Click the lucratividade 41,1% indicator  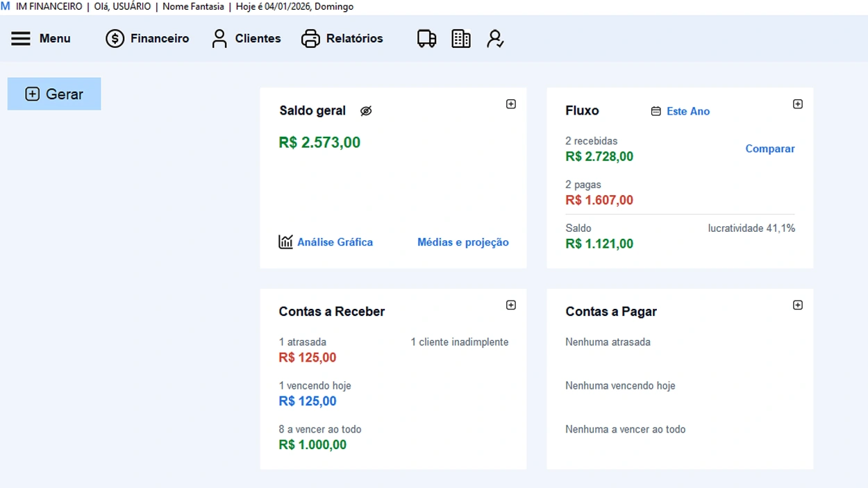click(751, 228)
